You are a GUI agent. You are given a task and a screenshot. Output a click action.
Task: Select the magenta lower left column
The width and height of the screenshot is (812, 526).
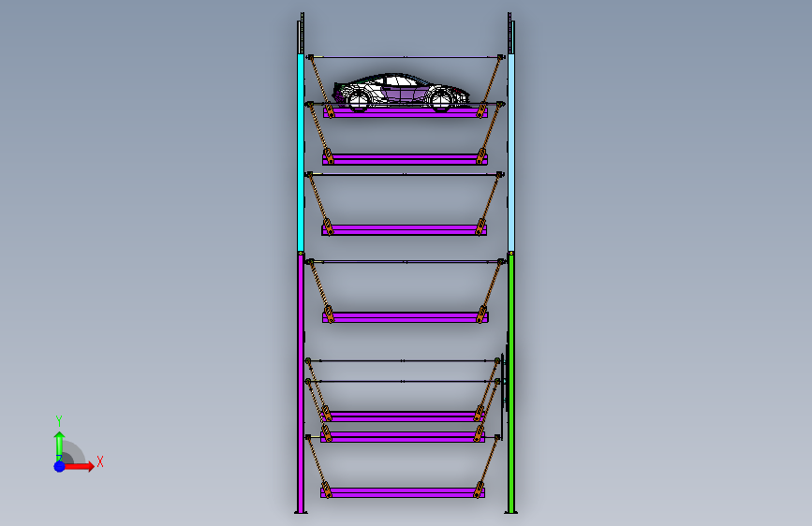(301, 383)
